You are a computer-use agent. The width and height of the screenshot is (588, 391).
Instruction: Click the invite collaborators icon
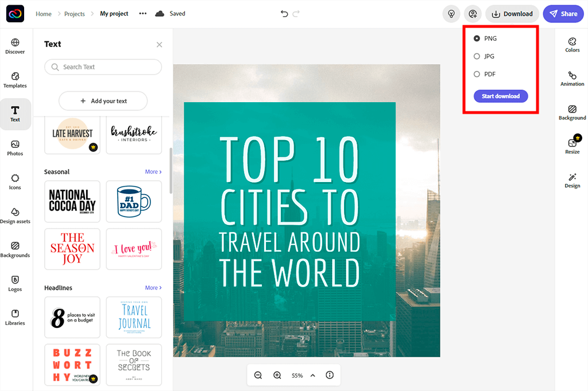click(x=473, y=14)
